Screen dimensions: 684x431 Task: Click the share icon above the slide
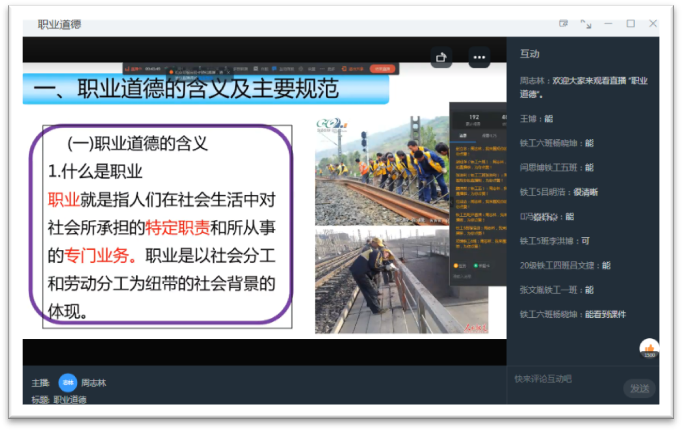(442, 57)
